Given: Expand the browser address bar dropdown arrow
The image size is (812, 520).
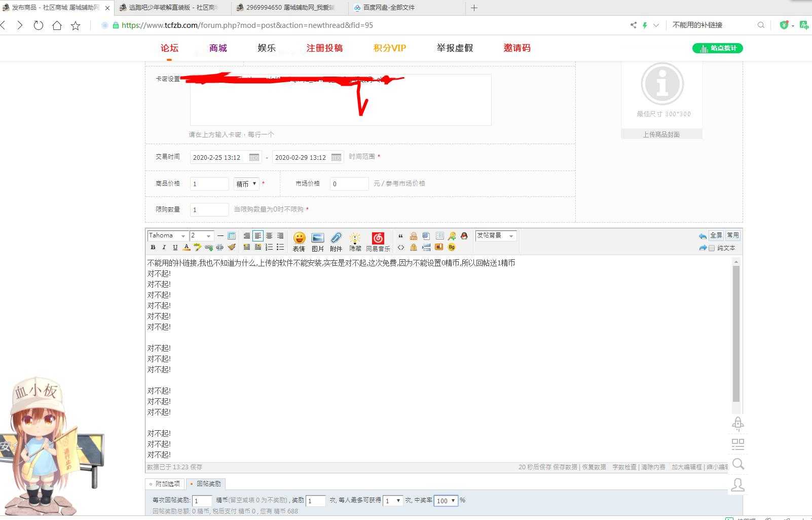Looking at the screenshot, I should click(x=656, y=25).
